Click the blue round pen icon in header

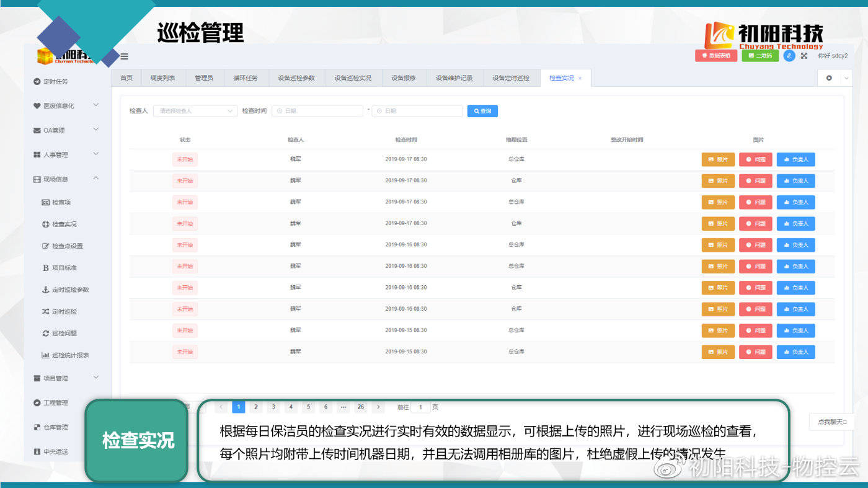tap(789, 55)
